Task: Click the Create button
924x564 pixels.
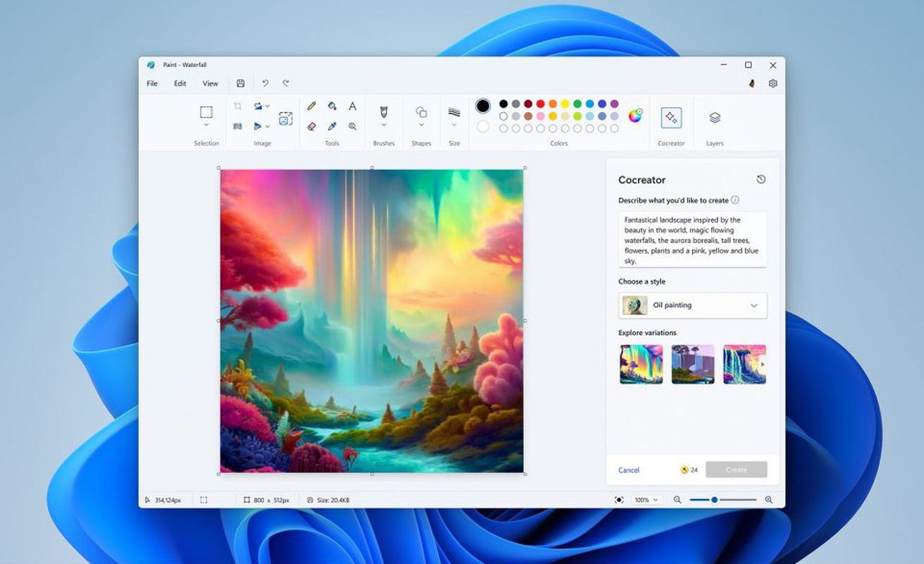Action: click(x=736, y=470)
